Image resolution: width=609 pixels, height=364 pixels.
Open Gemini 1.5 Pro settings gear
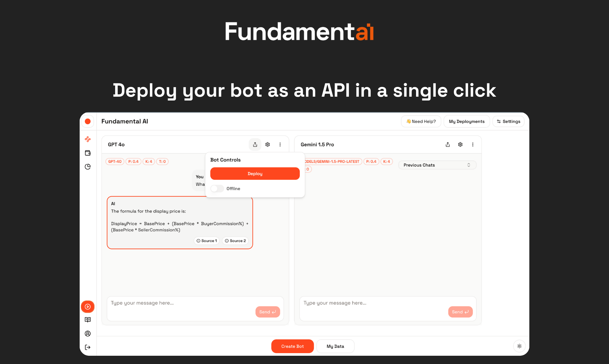460,144
